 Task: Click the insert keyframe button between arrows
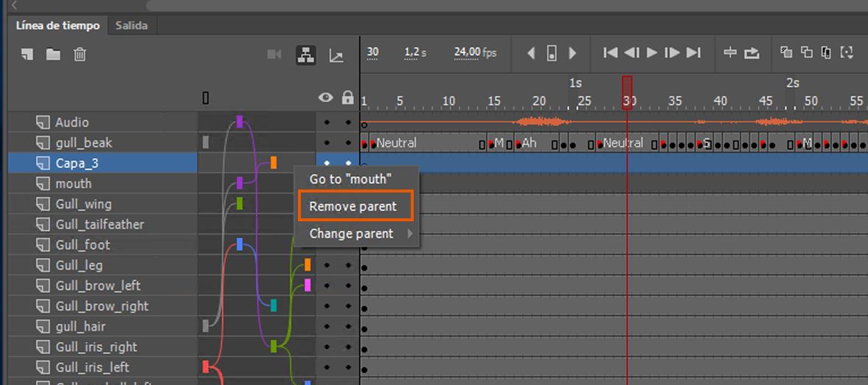coord(552,53)
